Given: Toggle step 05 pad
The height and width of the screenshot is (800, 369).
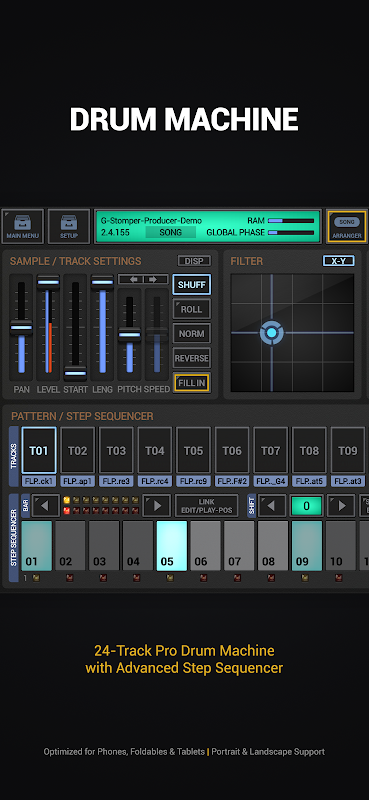Looking at the screenshot, I should click(172, 545).
